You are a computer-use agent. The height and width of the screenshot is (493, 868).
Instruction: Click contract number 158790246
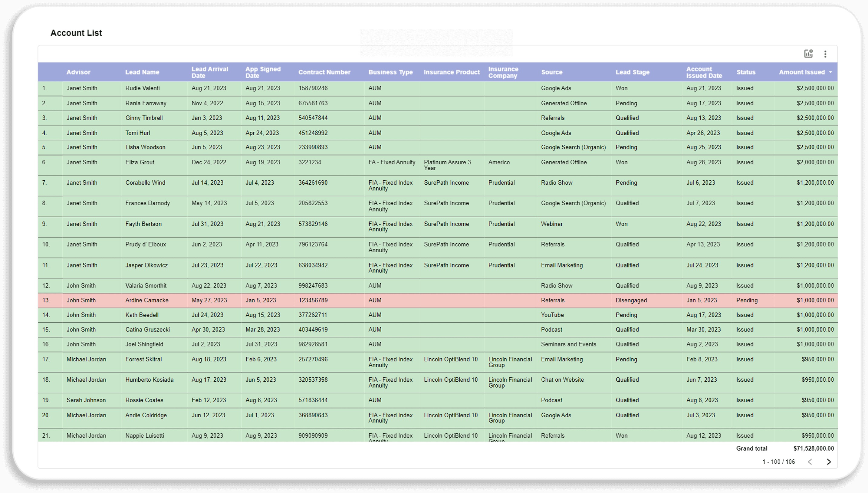click(313, 88)
